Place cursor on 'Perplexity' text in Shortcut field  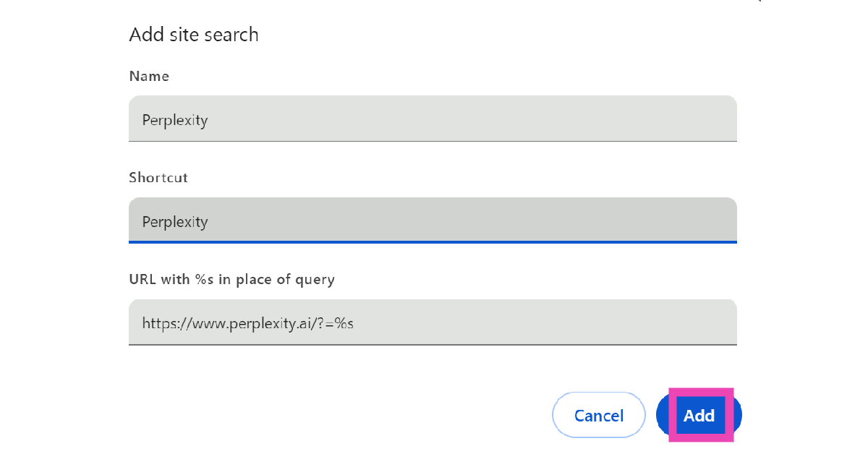pyautogui.click(x=175, y=221)
